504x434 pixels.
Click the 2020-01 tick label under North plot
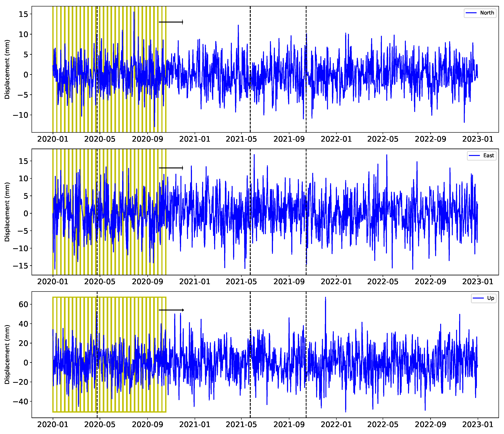[53, 139]
